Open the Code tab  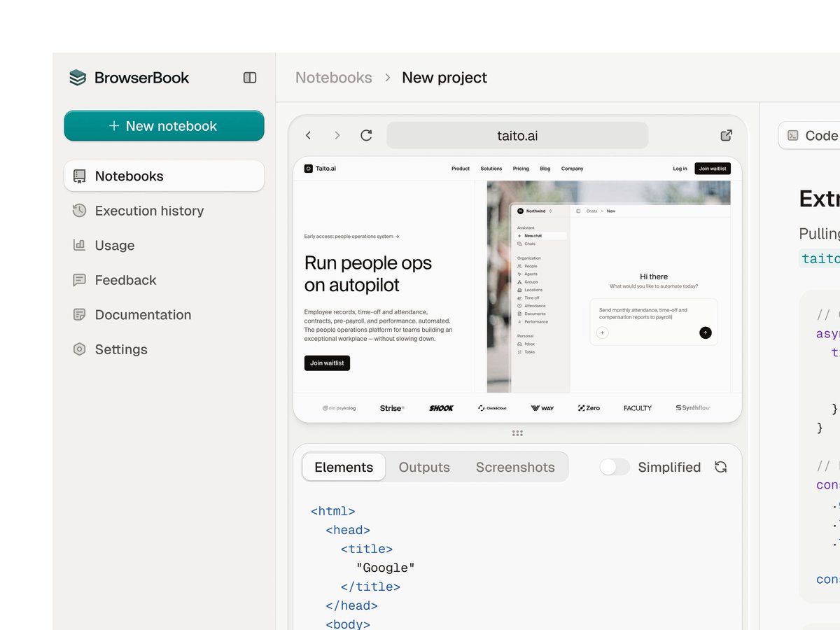(x=812, y=135)
